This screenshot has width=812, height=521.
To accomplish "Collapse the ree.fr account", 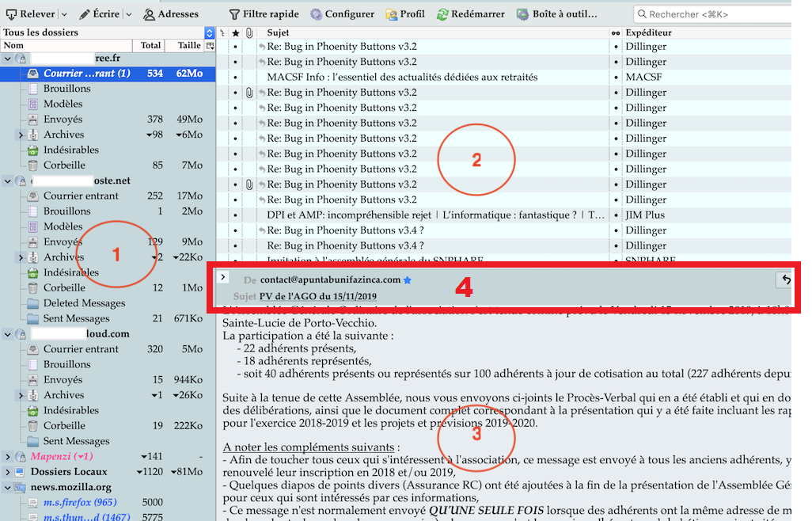I will (8, 59).
